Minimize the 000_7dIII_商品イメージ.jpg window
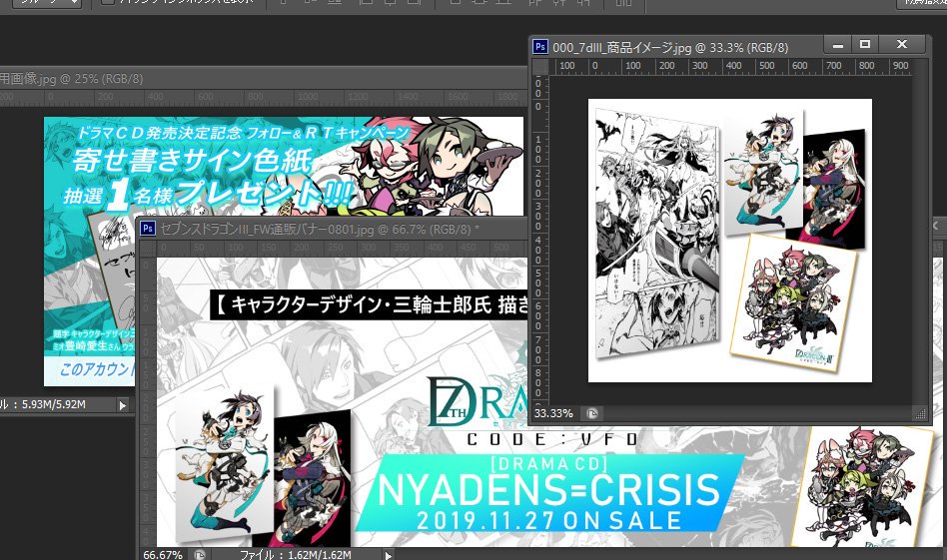 pos(838,45)
